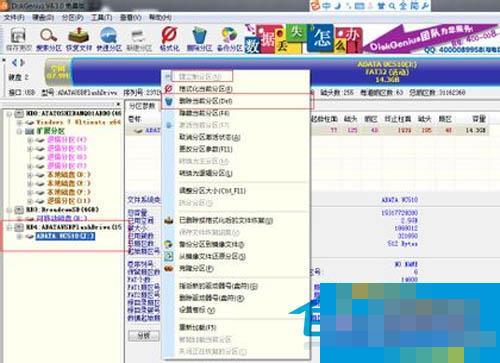Click the Analyze (分析) button
Image resolution: width=500 pixels, height=363 pixels.
144,336
